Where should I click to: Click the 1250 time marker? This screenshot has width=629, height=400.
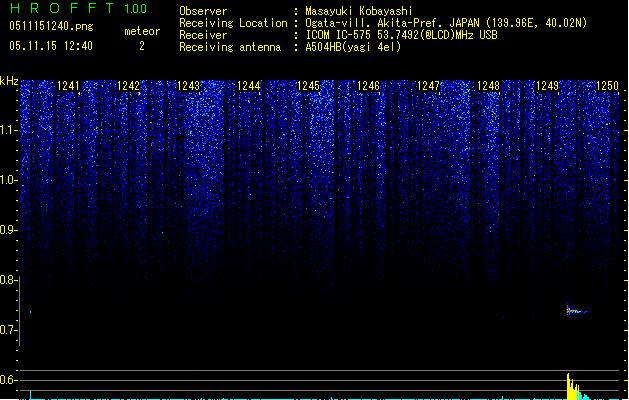(607, 86)
